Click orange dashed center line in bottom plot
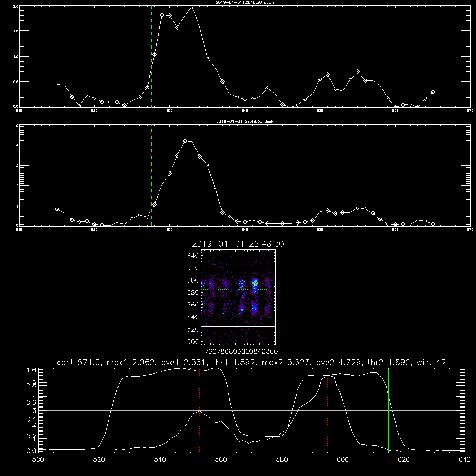Screen dimensions: 476x476 [264, 410]
